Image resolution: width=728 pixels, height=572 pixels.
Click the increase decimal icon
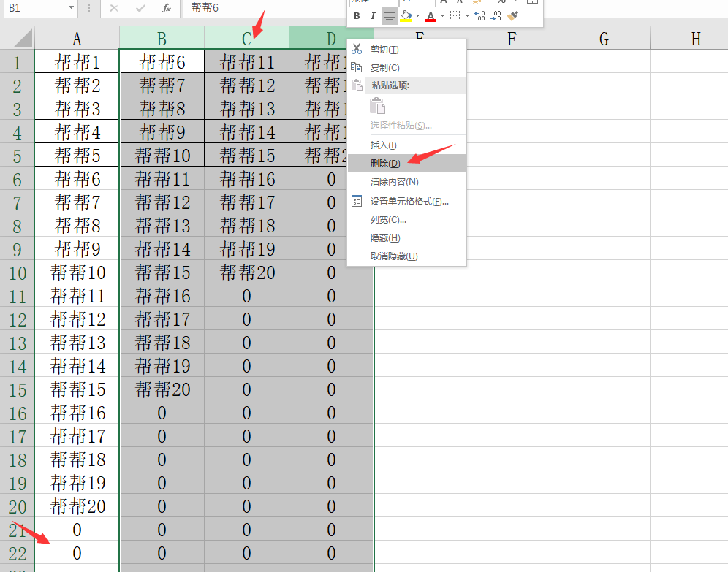tap(479, 16)
